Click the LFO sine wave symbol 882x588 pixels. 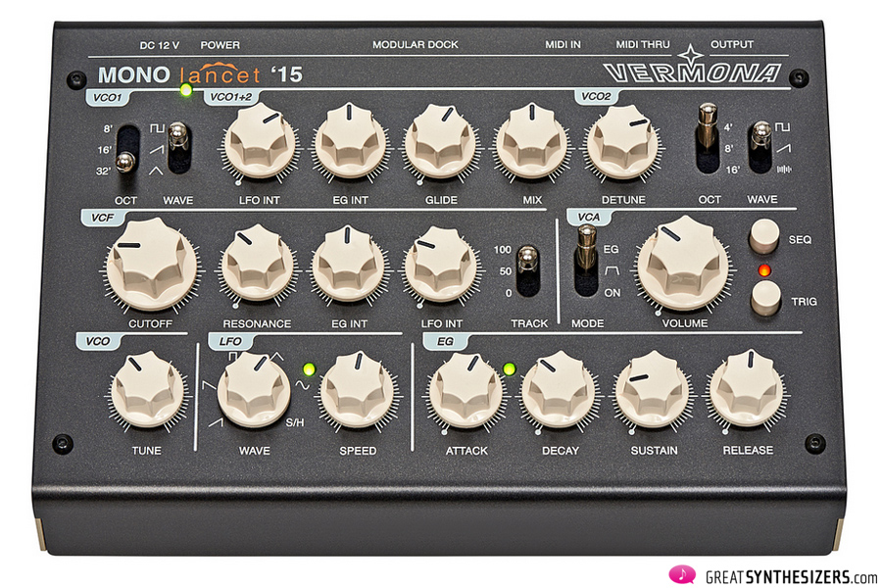(302, 385)
